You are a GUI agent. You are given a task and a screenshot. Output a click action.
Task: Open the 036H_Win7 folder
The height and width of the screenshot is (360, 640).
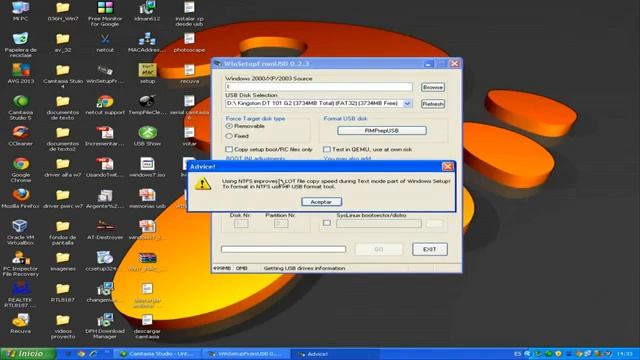pyautogui.click(x=62, y=11)
